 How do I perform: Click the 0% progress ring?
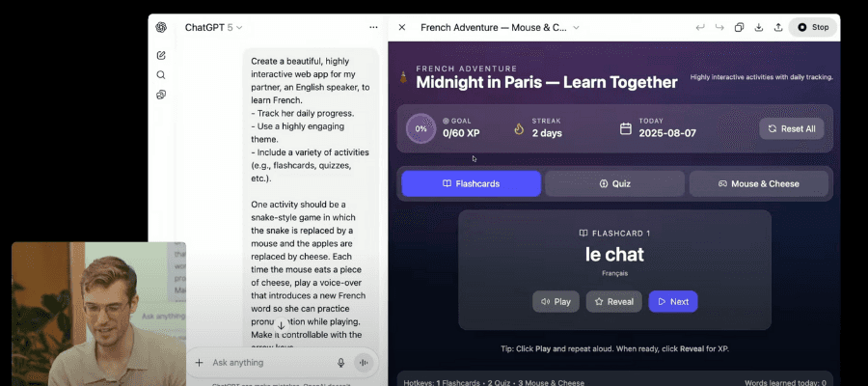420,128
